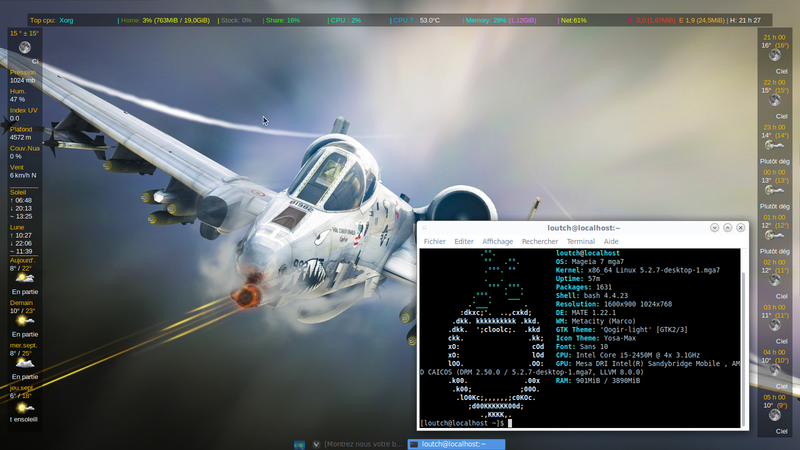The image size is (800, 450).
Task: Click the 01 h 00 hourly weather icon
Action: pyautogui.click(x=773, y=235)
